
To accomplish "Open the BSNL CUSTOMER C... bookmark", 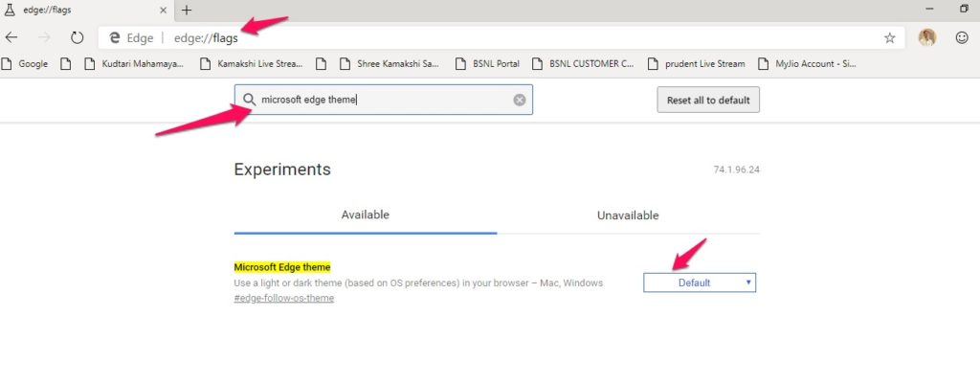I will point(583,64).
